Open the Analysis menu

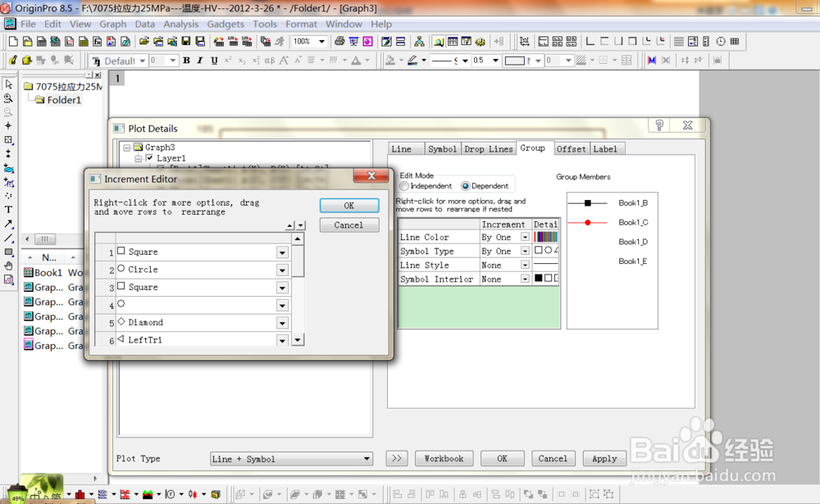(x=181, y=24)
